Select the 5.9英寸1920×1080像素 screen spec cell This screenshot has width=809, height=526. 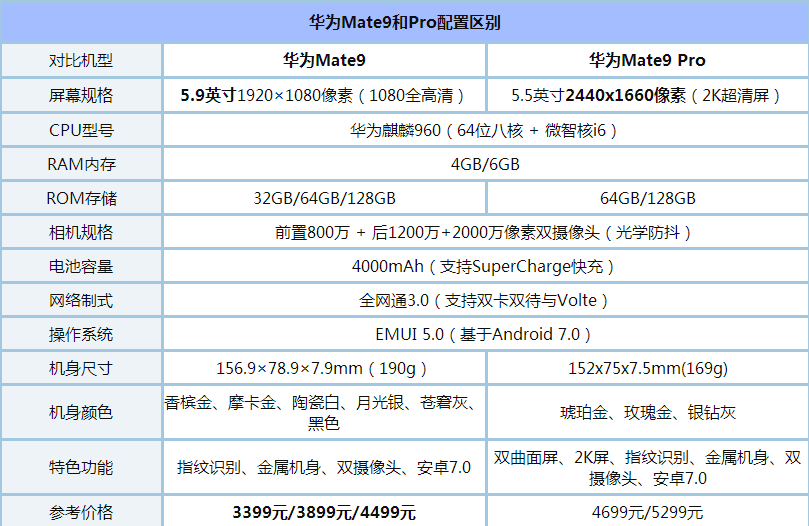(324, 96)
